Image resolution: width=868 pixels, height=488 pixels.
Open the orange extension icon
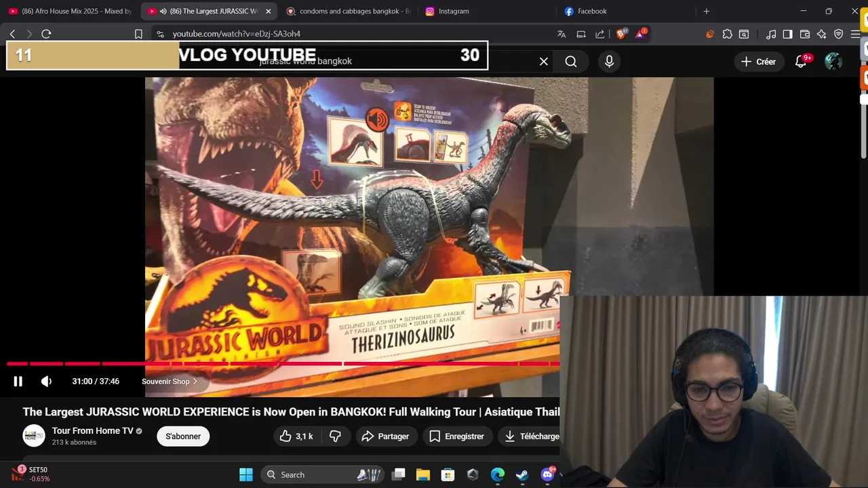tap(710, 34)
